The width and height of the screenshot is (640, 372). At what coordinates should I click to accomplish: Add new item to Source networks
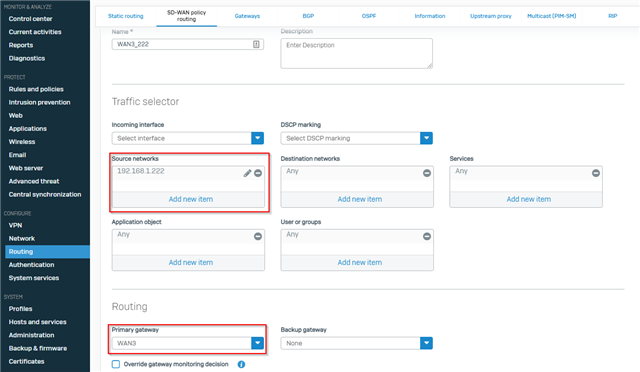pos(191,199)
